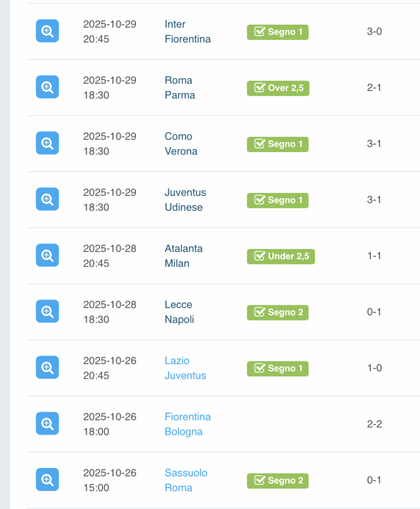Click the Over 2,5 prediction badge
This screenshot has width=420, height=509.
point(278,88)
